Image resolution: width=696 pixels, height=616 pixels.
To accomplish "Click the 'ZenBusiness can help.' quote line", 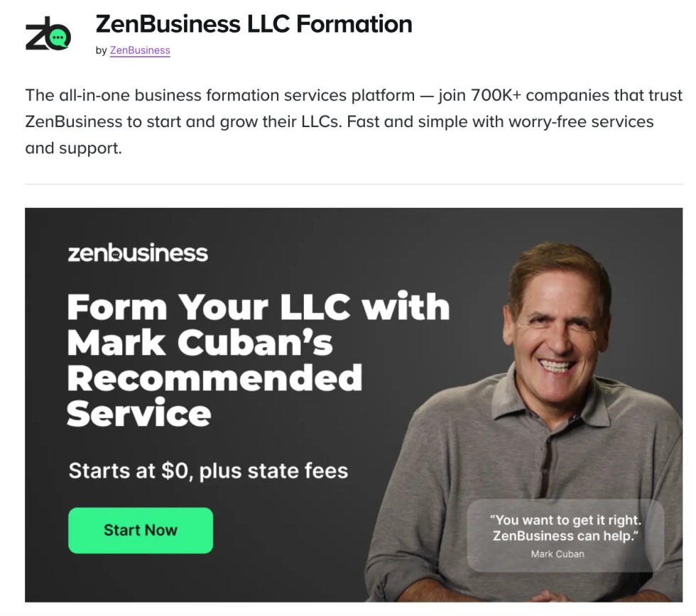I will point(565,536).
